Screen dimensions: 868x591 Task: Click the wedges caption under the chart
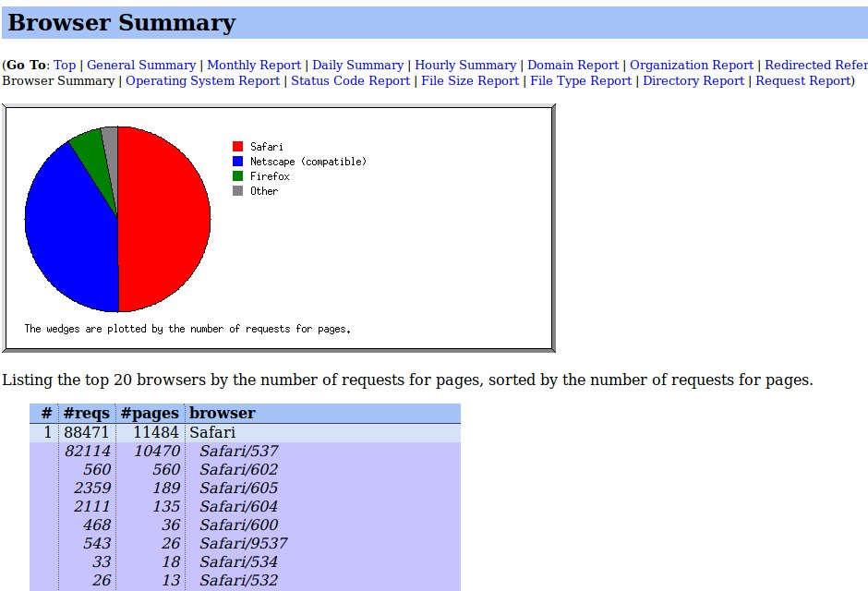point(187,329)
